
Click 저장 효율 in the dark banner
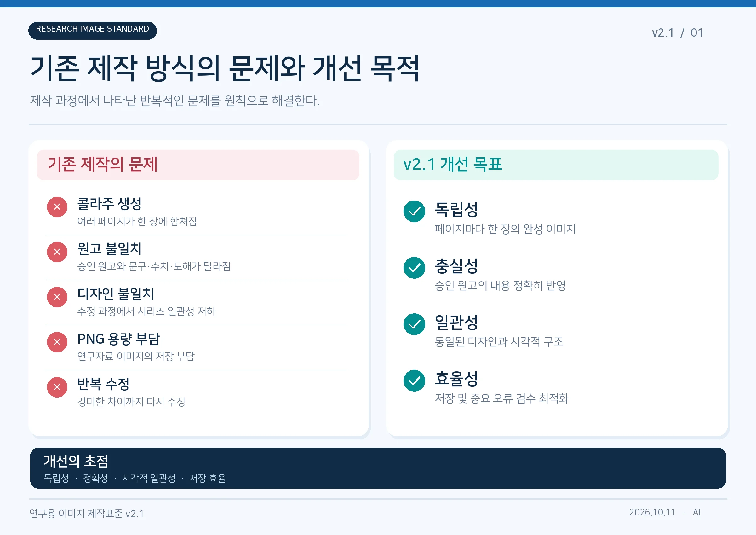[x=208, y=478]
